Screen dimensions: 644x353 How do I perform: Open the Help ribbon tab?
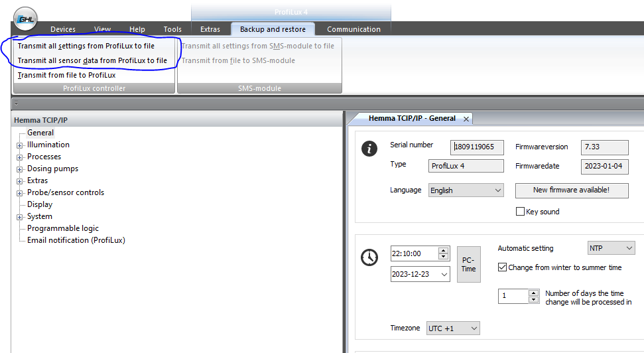tap(137, 29)
